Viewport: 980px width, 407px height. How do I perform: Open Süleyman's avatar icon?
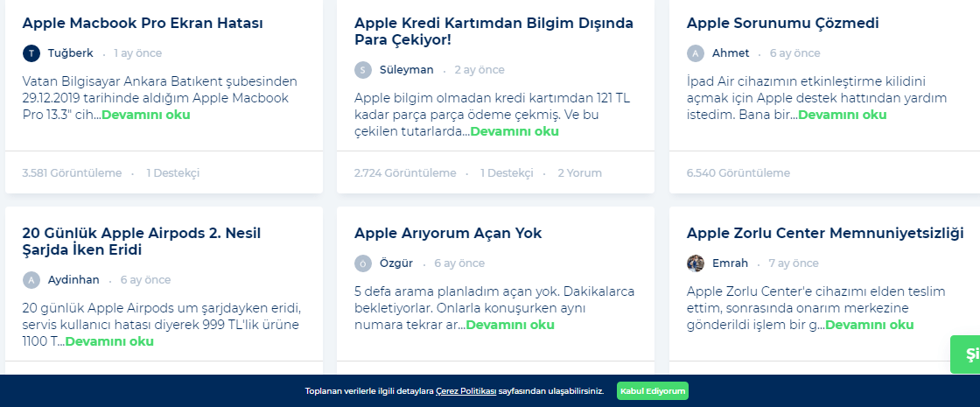click(x=363, y=70)
